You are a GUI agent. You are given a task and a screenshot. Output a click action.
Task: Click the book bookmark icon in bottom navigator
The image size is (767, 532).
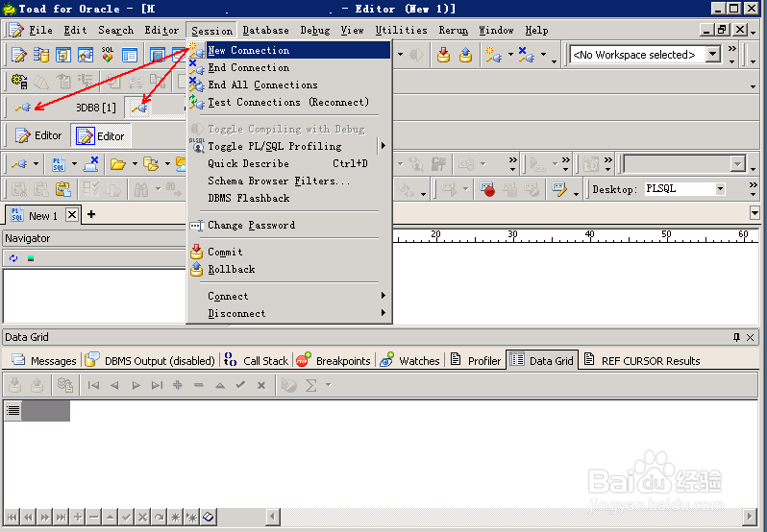tap(209, 517)
